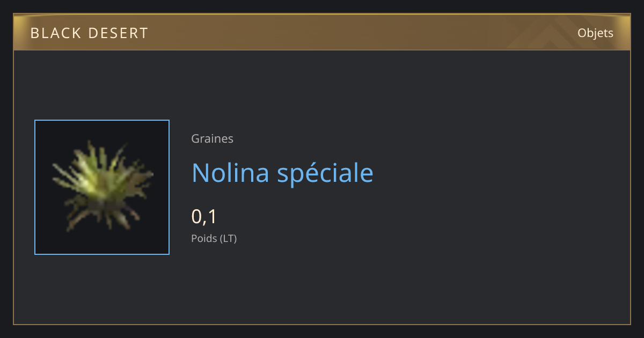Select the word spéciale in the item name
644x338 pixels.
(x=325, y=174)
